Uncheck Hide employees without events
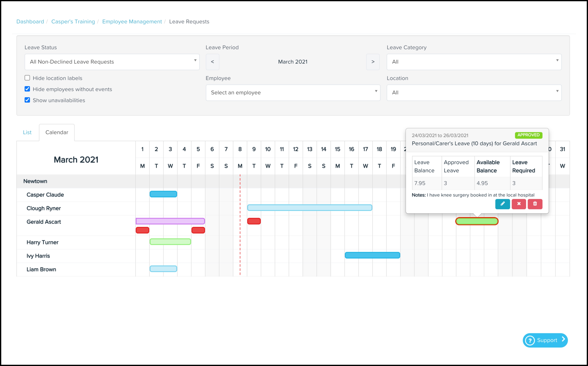Screen dimensions: 588x366 click(x=27, y=89)
